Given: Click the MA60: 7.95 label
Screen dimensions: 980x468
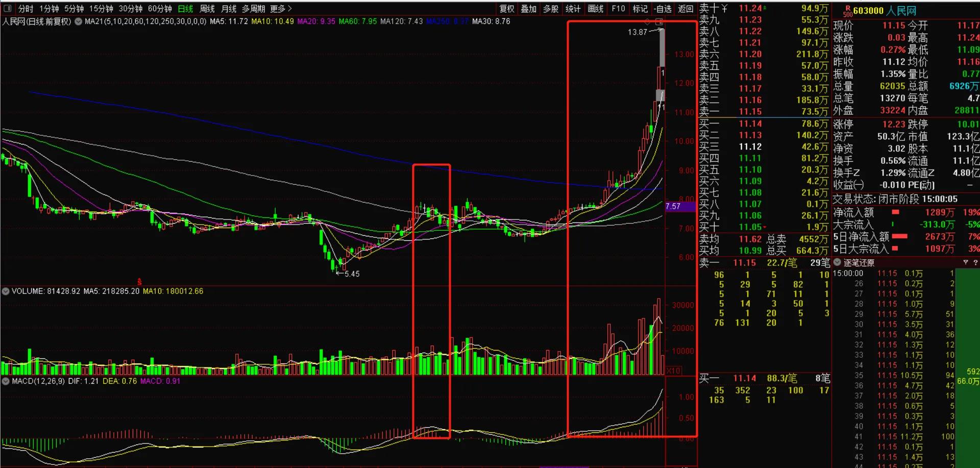Looking at the screenshot, I should 358,21.
